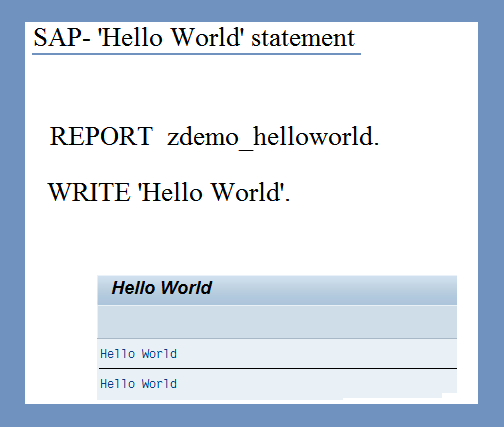Viewport: 504px width, 427px height.
Task: Click the 'Hello World' string literal
Action: click(x=213, y=192)
